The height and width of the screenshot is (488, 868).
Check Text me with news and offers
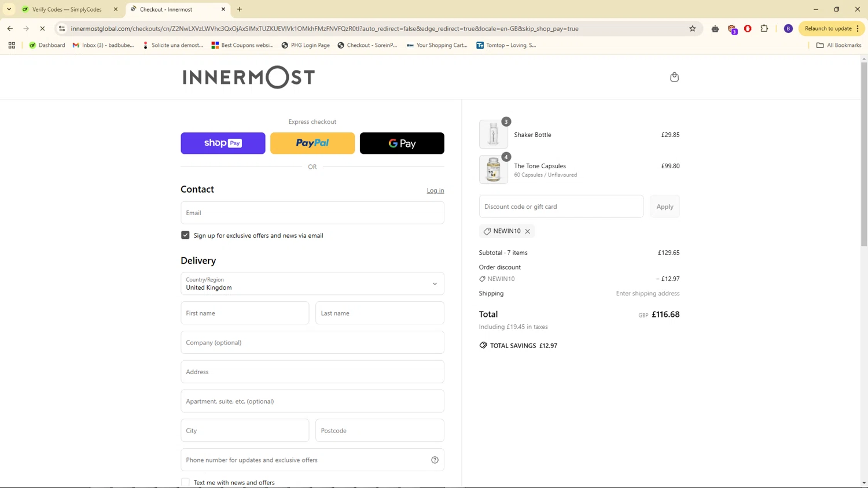185,482
